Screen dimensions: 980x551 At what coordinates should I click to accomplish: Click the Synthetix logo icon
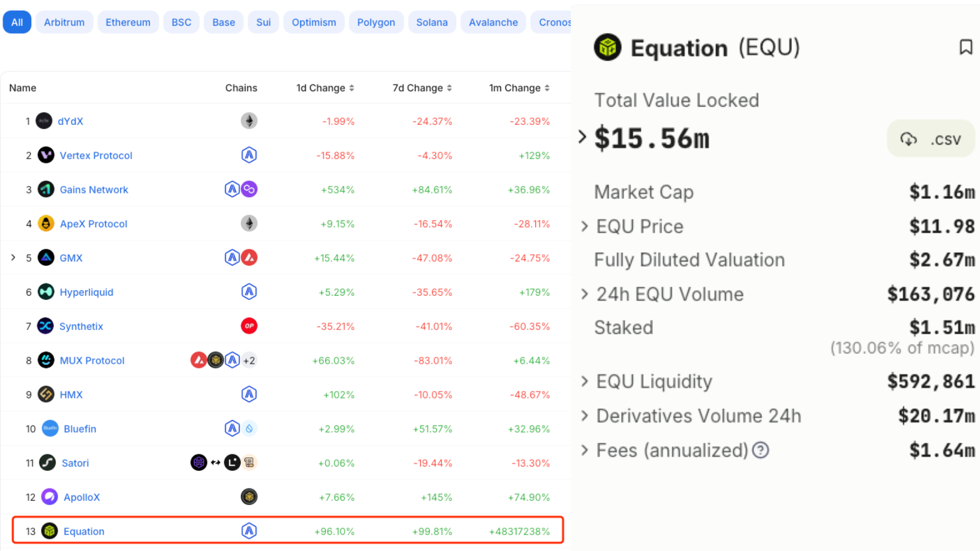tap(45, 326)
